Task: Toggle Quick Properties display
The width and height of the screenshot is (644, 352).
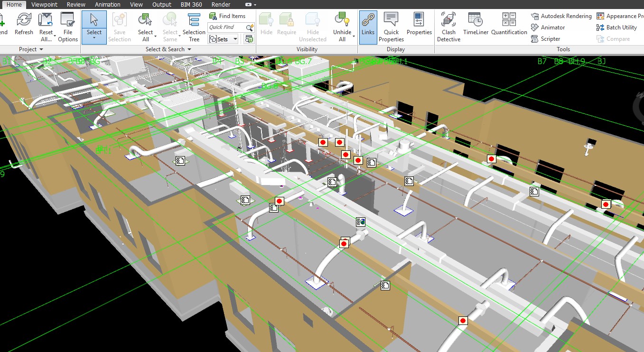Action: click(391, 27)
